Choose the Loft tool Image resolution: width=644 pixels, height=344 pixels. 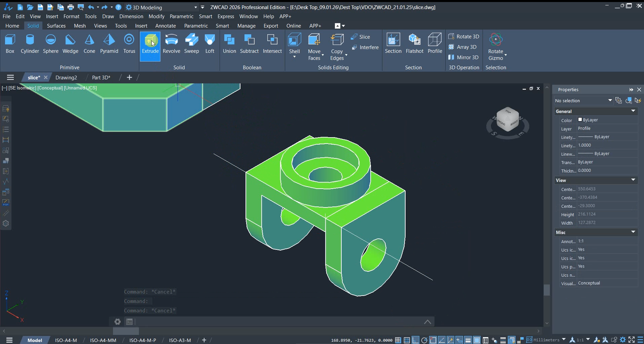[210, 44]
